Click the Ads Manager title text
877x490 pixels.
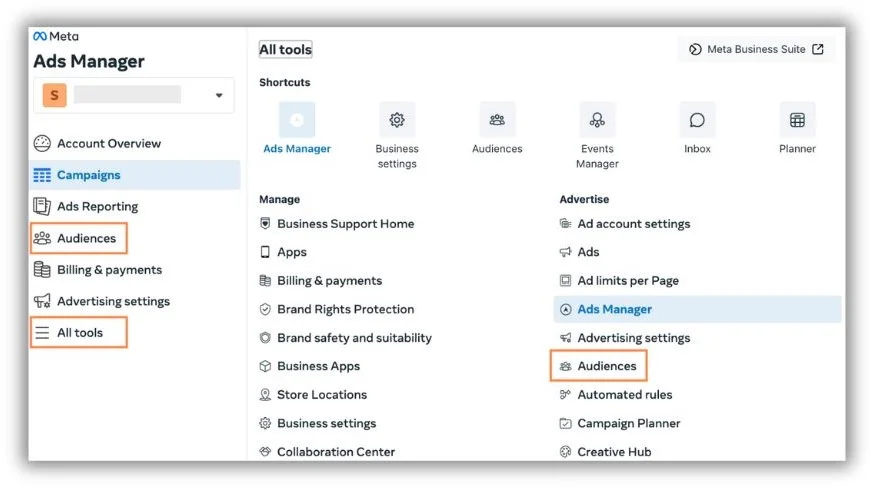coord(89,62)
